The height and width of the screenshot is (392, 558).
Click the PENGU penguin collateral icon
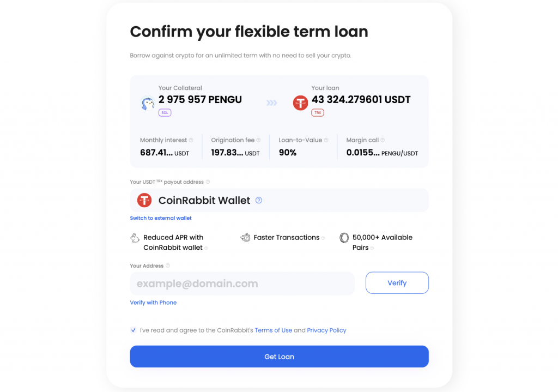click(148, 103)
